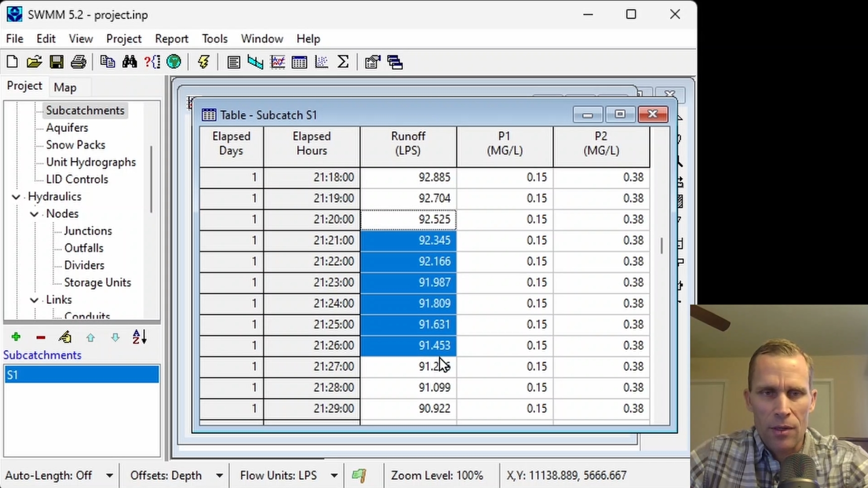868x488 pixels.
Task: Open the Tools menu
Action: click(214, 38)
